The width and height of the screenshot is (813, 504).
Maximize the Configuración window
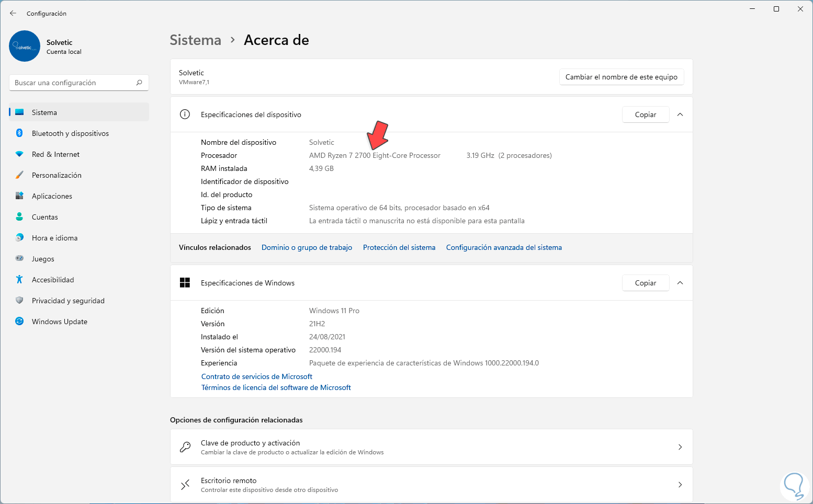click(776, 9)
